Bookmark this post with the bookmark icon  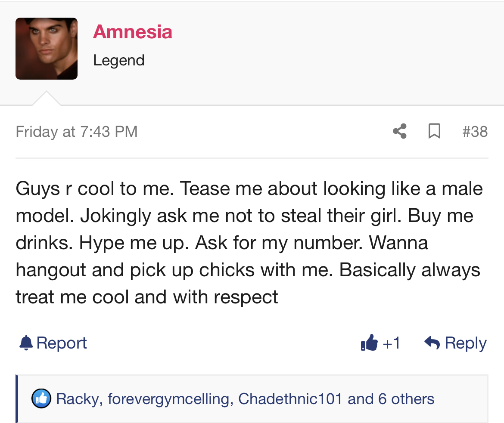click(x=434, y=131)
